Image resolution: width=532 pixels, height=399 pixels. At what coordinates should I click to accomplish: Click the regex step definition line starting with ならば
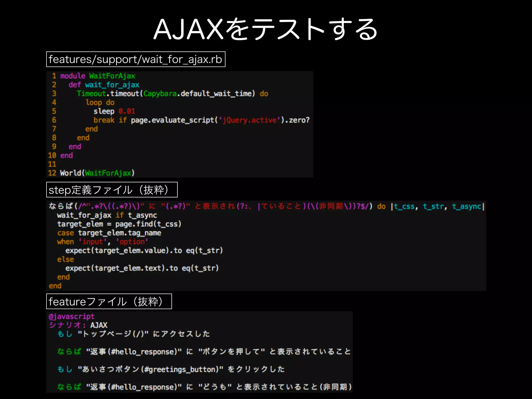267,206
